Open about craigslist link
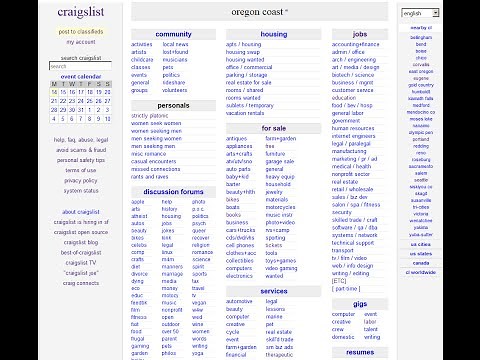The height and width of the screenshot is (360, 480). coord(81,212)
